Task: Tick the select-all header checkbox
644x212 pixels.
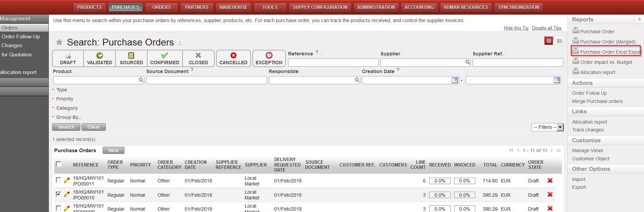Action: [x=59, y=164]
